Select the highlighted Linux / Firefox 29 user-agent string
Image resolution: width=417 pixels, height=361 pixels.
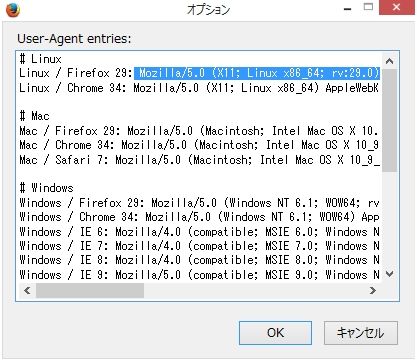[x=257, y=73]
